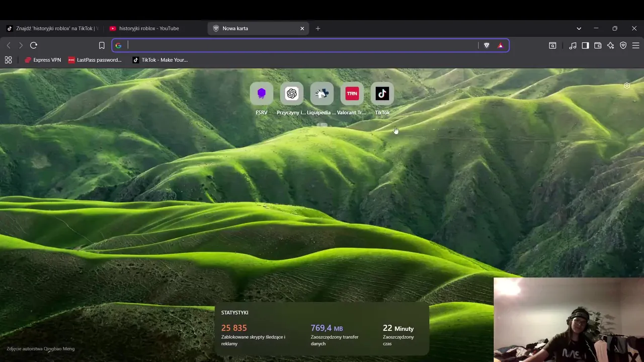This screenshot has height=362, width=644.
Task: Open Express VPN bookmark
Action: tap(43, 60)
